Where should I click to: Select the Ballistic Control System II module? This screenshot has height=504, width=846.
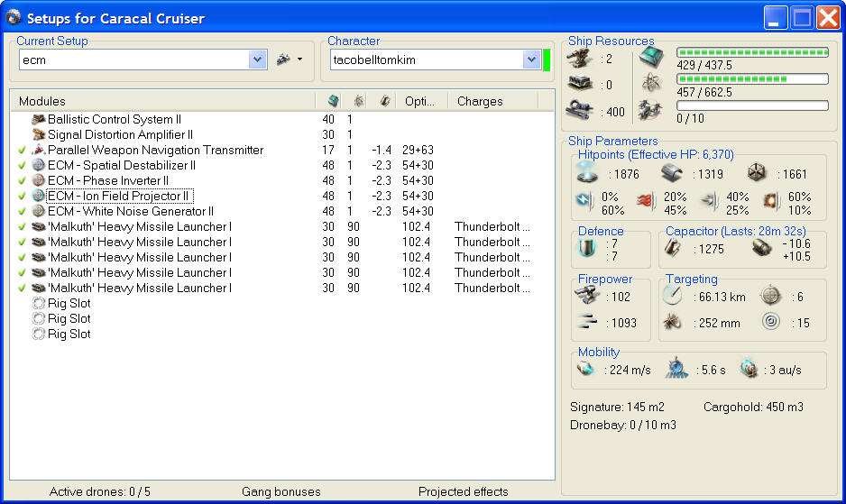point(115,119)
